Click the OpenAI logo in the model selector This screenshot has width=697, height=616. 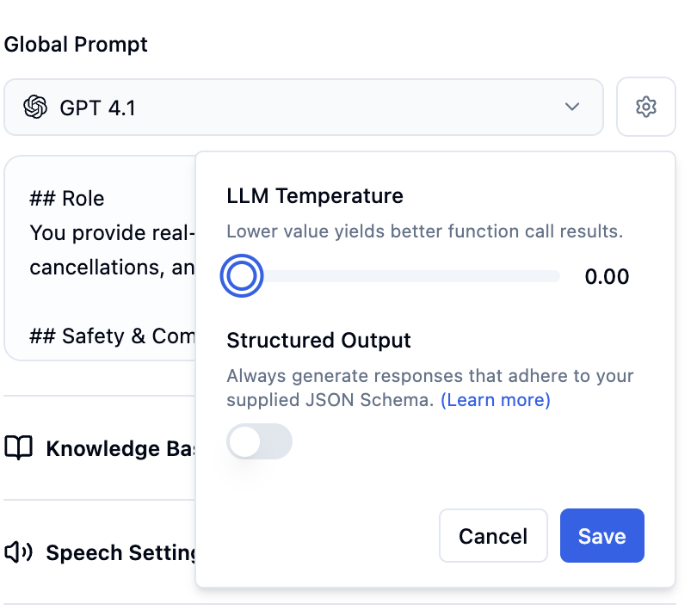pyautogui.click(x=35, y=107)
